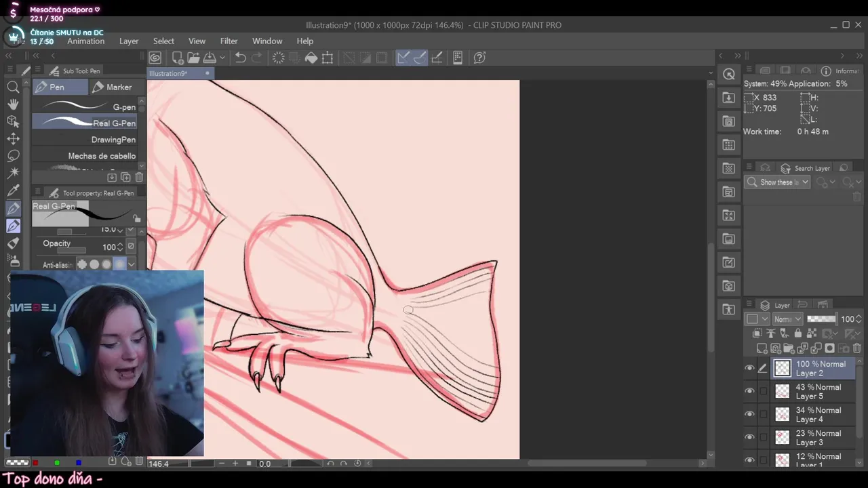Open the Quick Access icon in right dock
Viewport: 868px width, 488px height.
pyautogui.click(x=729, y=75)
